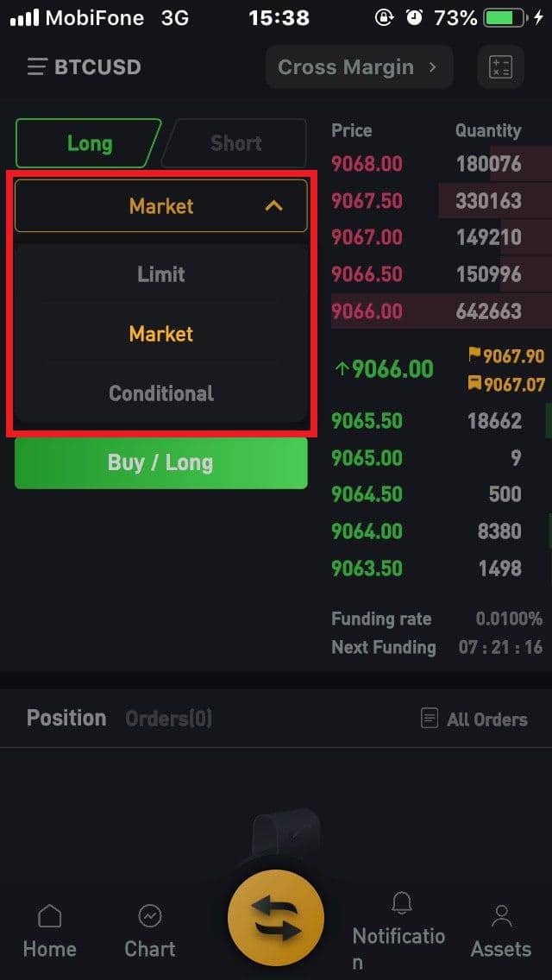Choose Limit from the order type list
552x980 pixels.
pos(161,274)
